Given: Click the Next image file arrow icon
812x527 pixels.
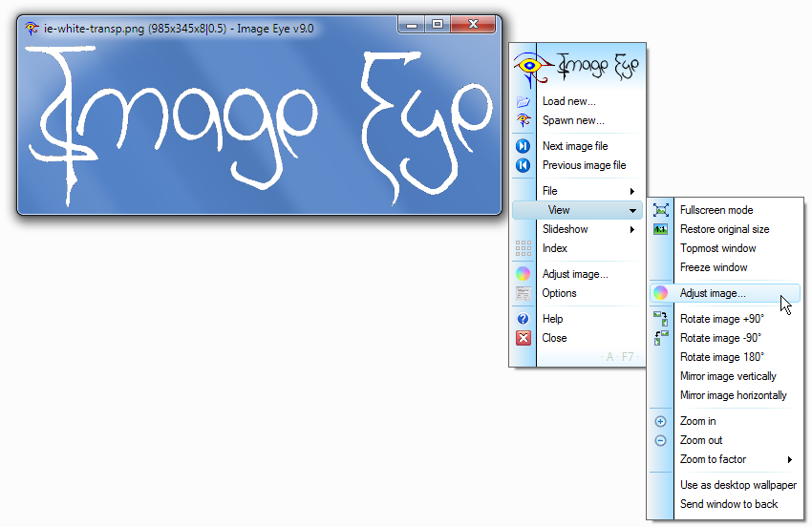Looking at the screenshot, I should click(x=524, y=146).
